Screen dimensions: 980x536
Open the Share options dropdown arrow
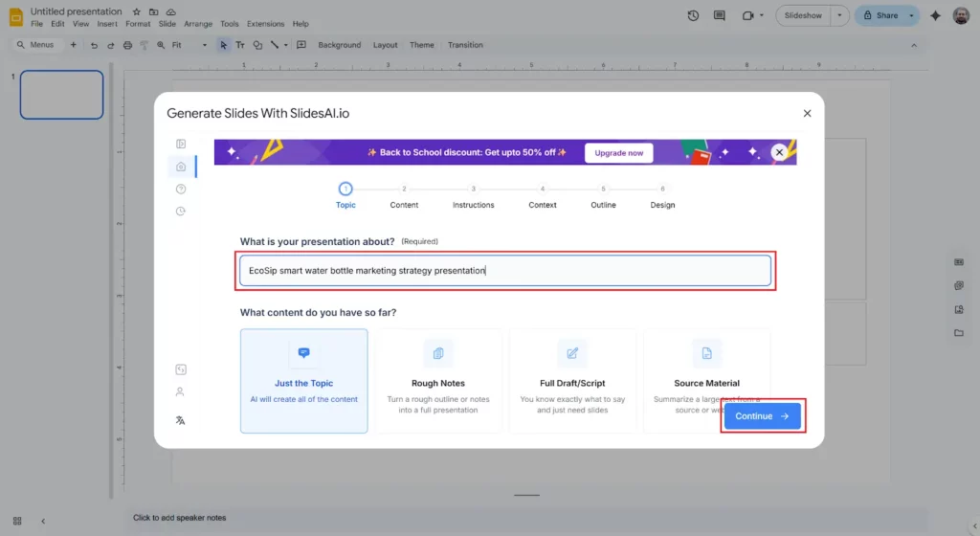click(x=912, y=15)
